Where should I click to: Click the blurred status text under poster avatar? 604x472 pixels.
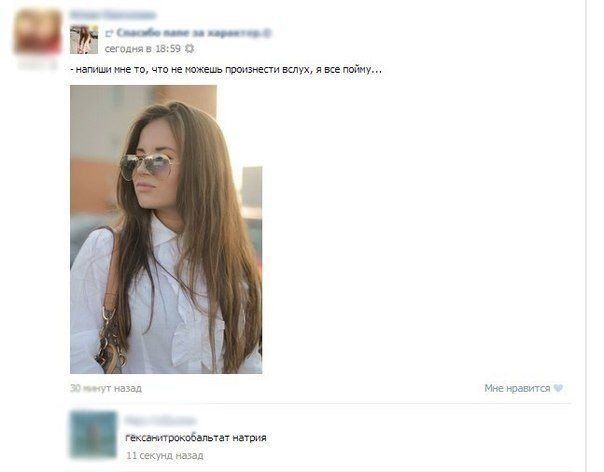point(37,64)
